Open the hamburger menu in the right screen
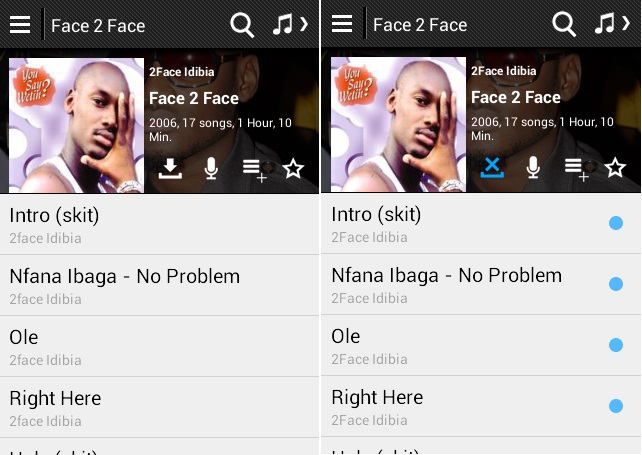Viewport: 642px width, 455px height. [x=342, y=25]
